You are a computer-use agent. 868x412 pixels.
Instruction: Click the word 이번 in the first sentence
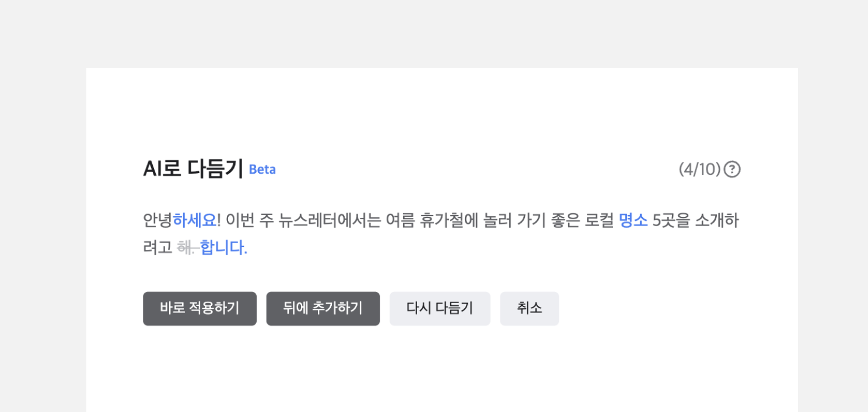[240, 221]
